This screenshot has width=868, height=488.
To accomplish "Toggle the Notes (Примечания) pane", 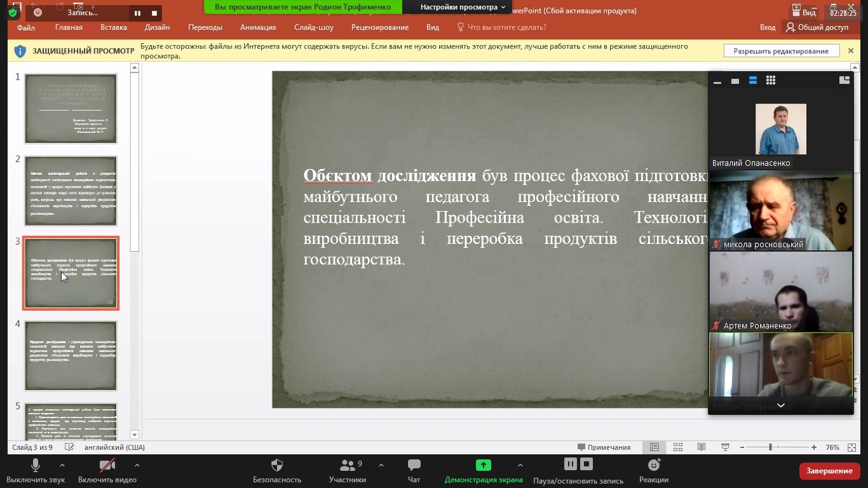I will (604, 447).
